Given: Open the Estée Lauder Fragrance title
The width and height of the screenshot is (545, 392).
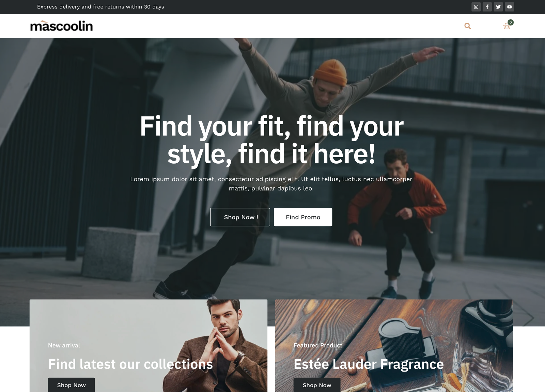Looking at the screenshot, I should [x=369, y=364].
